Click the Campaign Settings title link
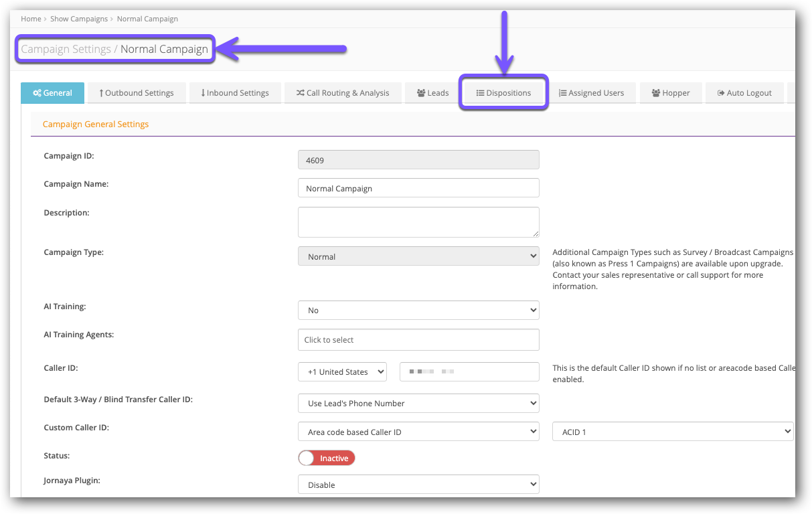This screenshot has width=812, height=514. point(66,49)
